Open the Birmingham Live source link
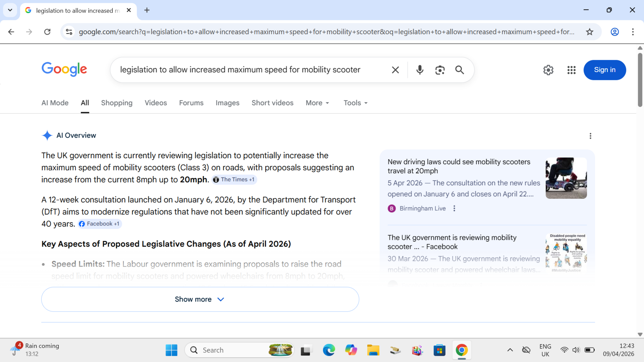The width and height of the screenshot is (644, 362). pos(422,208)
